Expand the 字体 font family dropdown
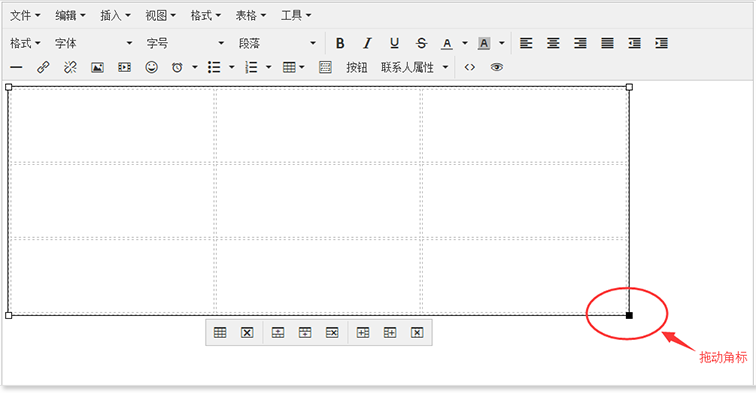 (x=94, y=43)
